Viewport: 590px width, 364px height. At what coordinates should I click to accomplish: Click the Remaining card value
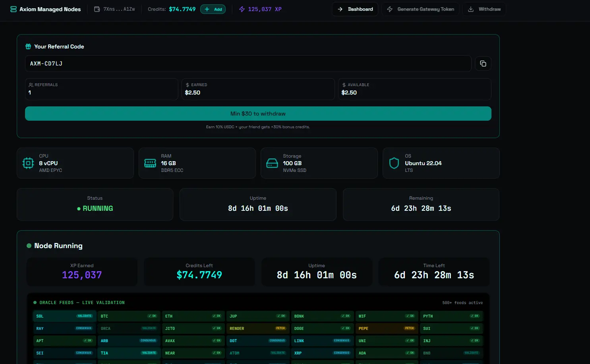[x=421, y=208]
